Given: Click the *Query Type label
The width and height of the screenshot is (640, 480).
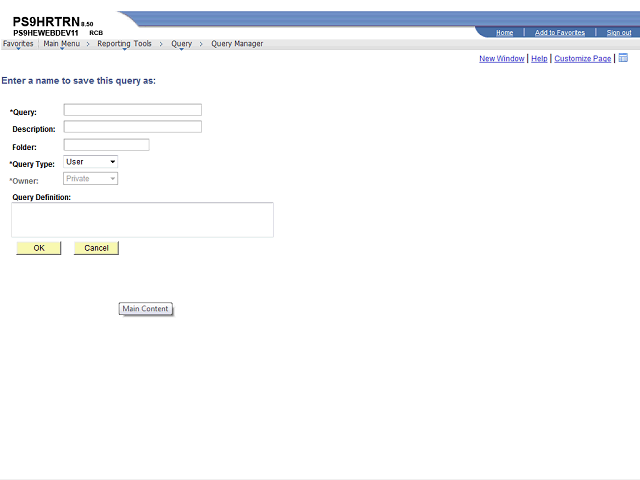Looking at the screenshot, I should (x=32, y=164).
